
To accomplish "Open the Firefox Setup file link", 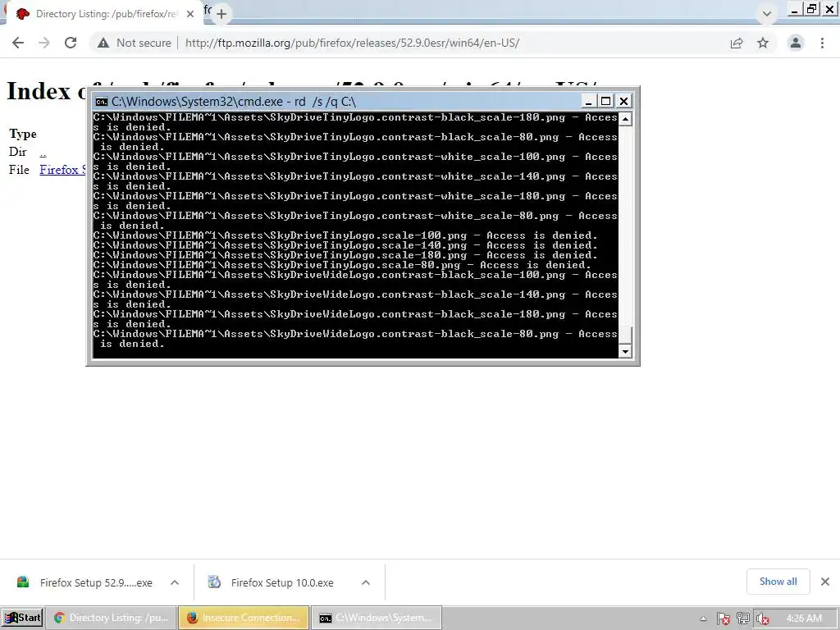I will (62, 170).
